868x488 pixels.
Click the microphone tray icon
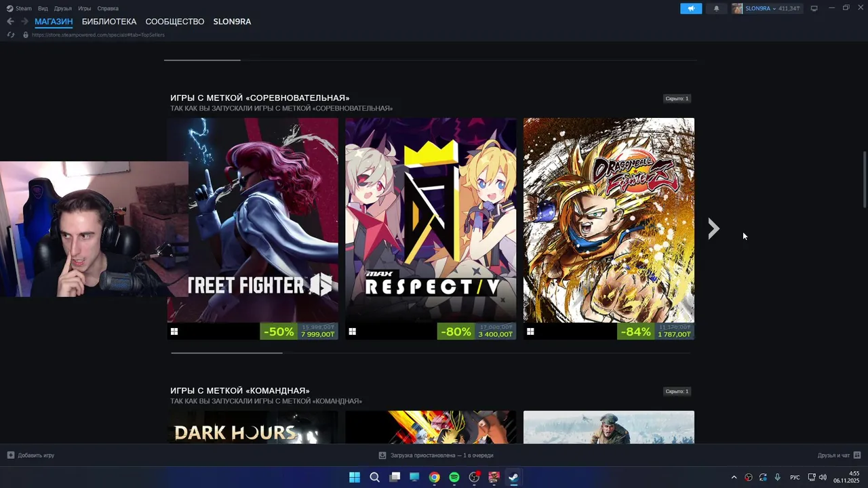click(x=778, y=477)
